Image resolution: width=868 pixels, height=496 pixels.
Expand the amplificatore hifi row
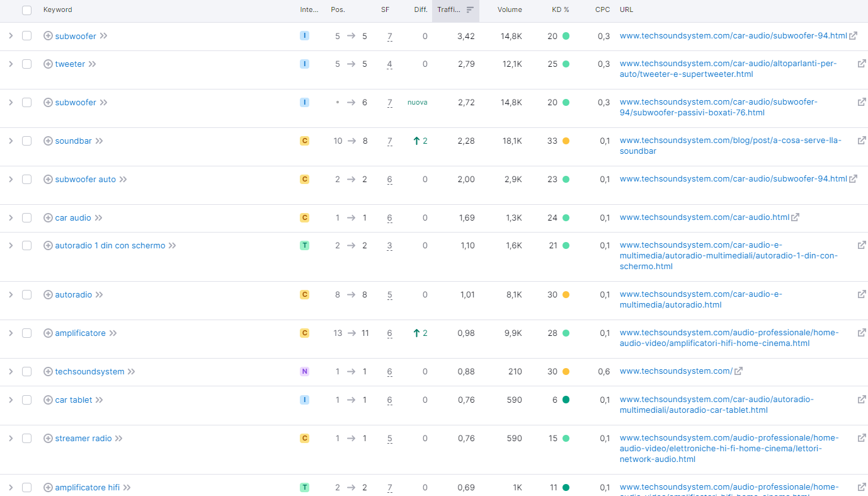pyautogui.click(x=10, y=487)
